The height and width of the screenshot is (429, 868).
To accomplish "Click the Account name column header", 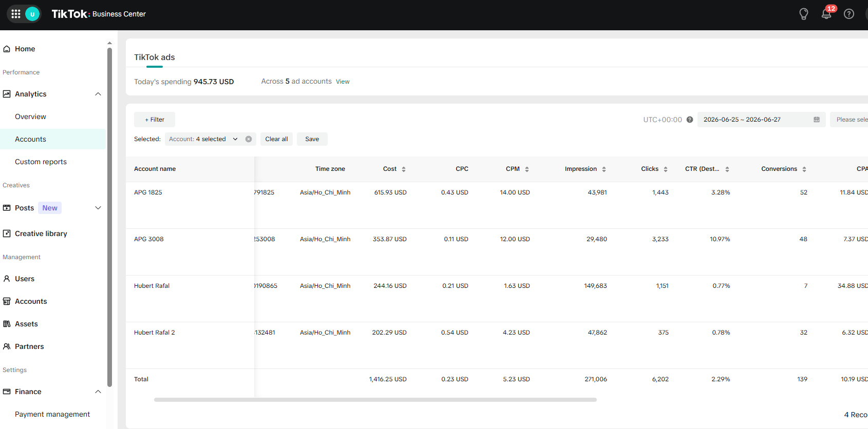I will [x=155, y=169].
